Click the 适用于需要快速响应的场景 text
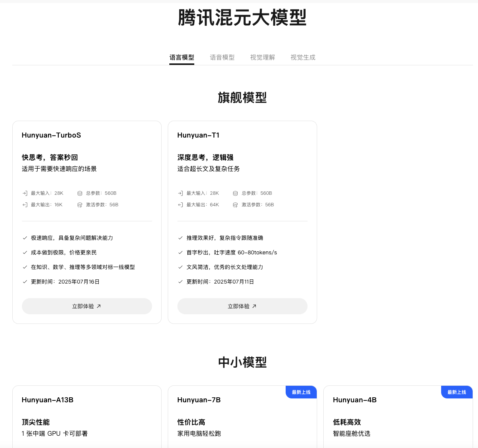The image size is (478, 448). pyautogui.click(x=59, y=169)
